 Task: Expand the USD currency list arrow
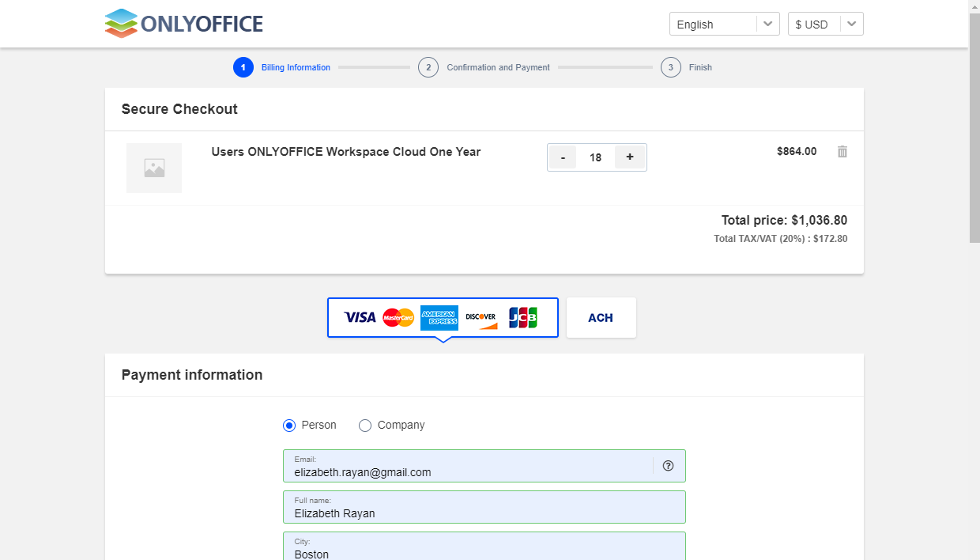point(852,24)
